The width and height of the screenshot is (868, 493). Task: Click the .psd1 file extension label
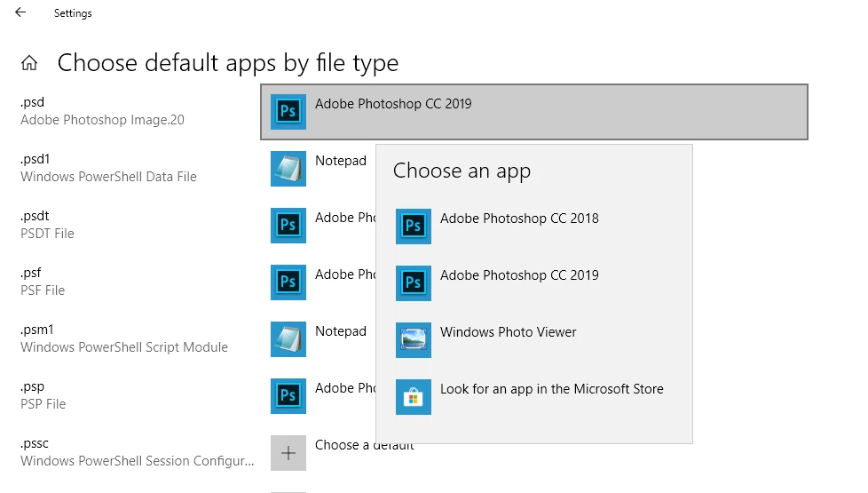(35, 160)
